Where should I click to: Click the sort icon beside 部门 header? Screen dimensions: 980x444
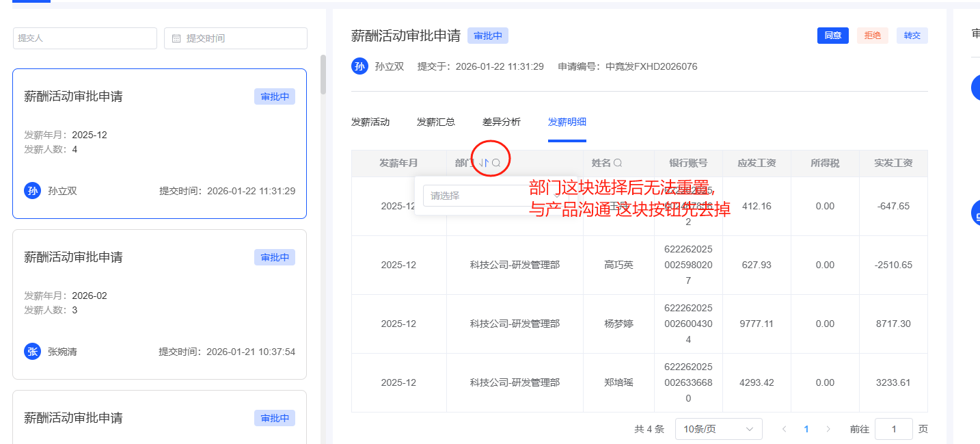click(484, 163)
